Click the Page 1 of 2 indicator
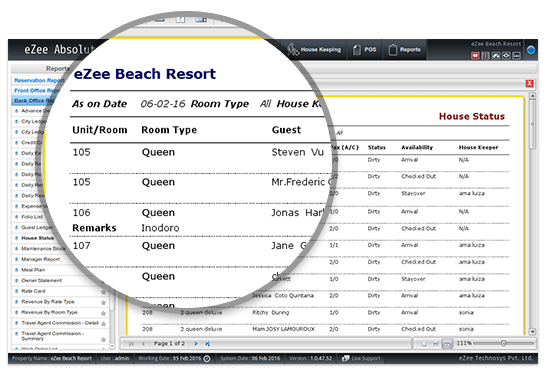The image size is (545, 375). click(169, 343)
